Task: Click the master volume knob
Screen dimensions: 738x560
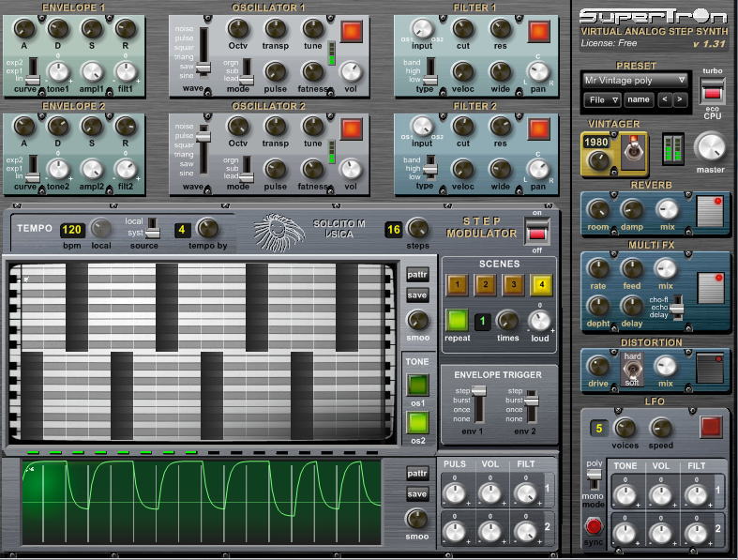Action: (x=710, y=147)
